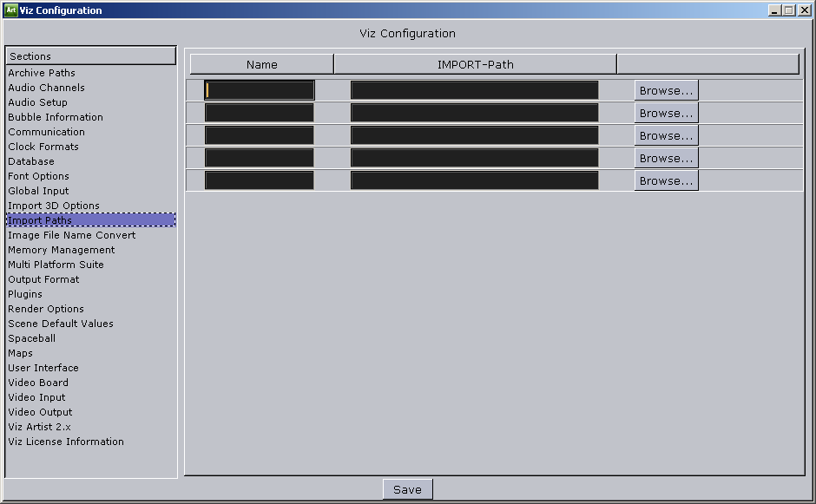Viewport: 816px width, 504px height.
Task: Focus the first row Name field
Action: pyautogui.click(x=260, y=90)
